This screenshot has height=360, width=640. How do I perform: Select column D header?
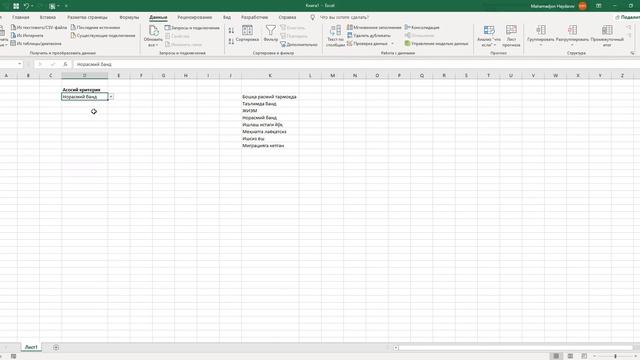tap(84, 76)
